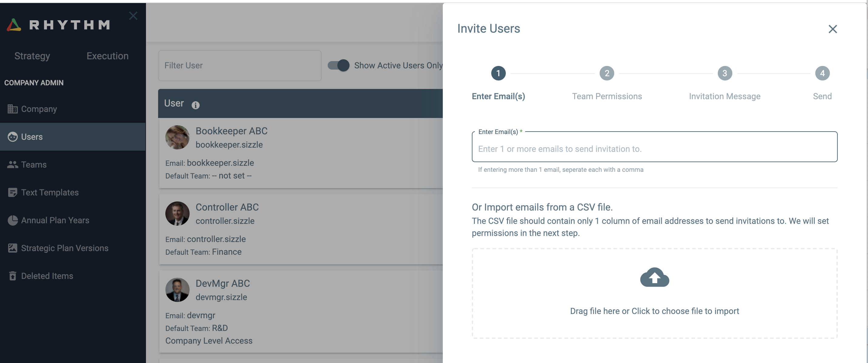The width and height of the screenshot is (868, 363).
Task: Click DevMgr ABC avatar photo
Action: [x=177, y=290]
